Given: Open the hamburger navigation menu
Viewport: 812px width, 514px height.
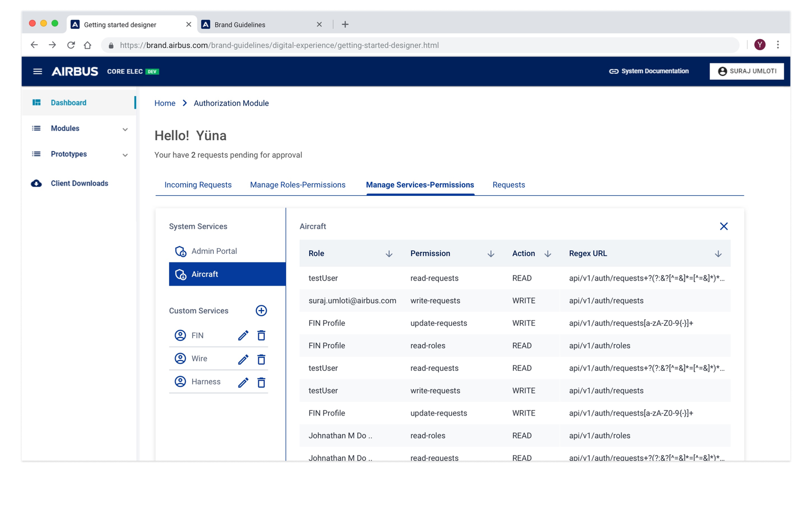Looking at the screenshot, I should [x=38, y=72].
